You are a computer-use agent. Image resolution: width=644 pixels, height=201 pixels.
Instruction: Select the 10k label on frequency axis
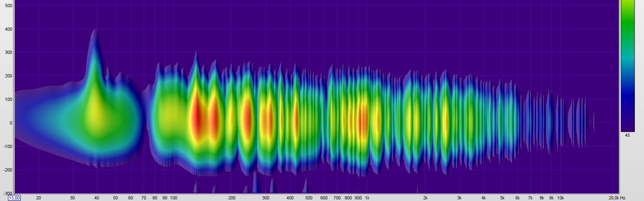(x=561, y=198)
